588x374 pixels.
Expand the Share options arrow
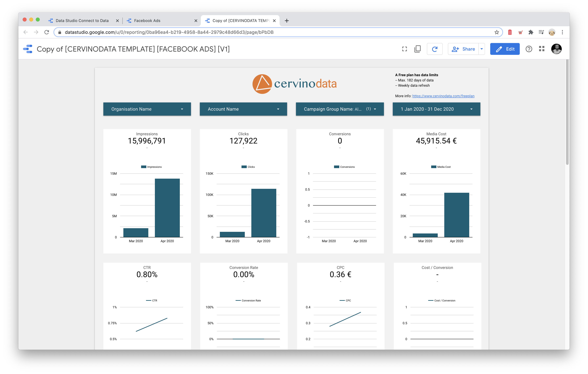click(x=482, y=49)
